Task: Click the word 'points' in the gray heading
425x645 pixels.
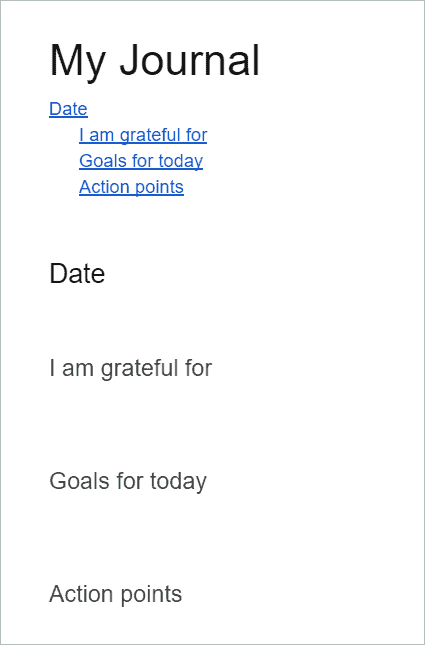Action: (x=150, y=594)
